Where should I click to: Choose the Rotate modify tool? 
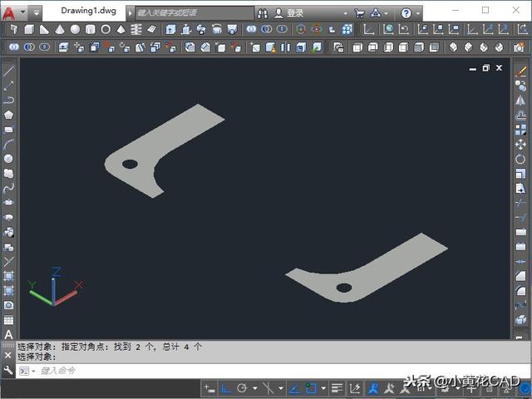click(x=520, y=159)
